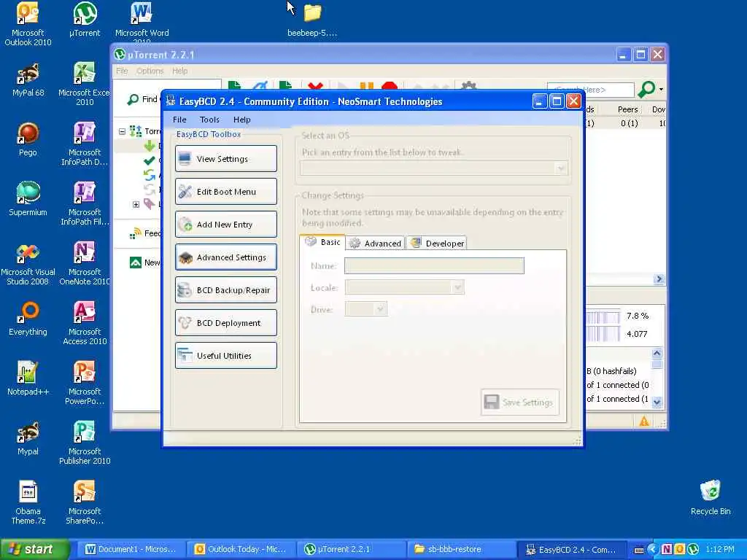The width and height of the screenshot is (747, 560).
Task: Select Microsoft InfoPath Designer desktop icon
Action: point(85,144)
